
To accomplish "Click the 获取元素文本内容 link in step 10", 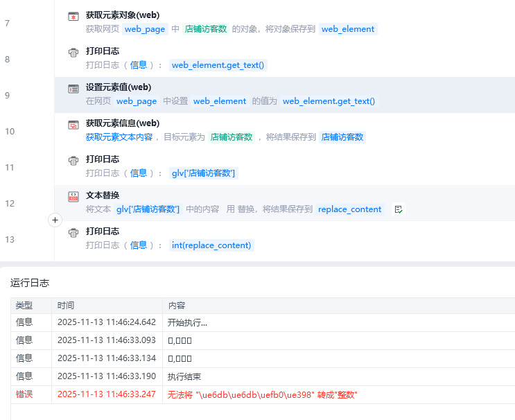I will 119,137.
